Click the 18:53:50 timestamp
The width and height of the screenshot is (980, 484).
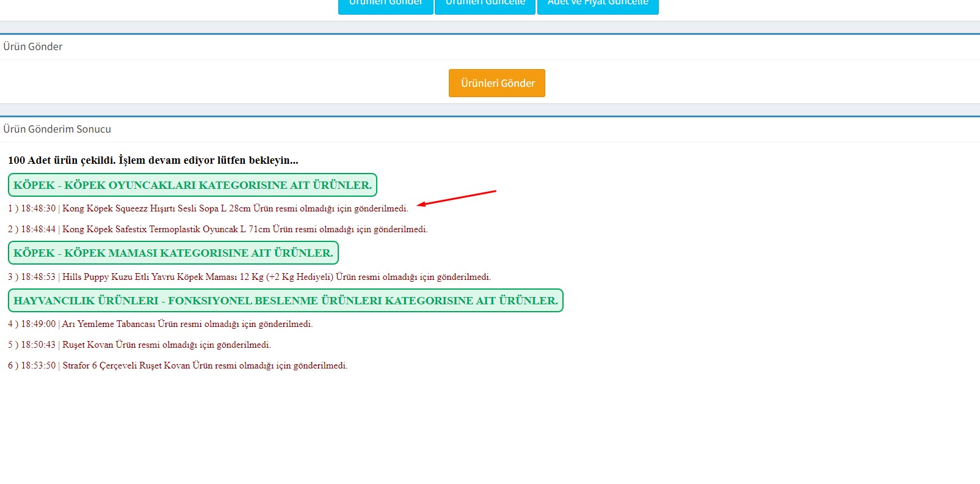coord(38,365)
